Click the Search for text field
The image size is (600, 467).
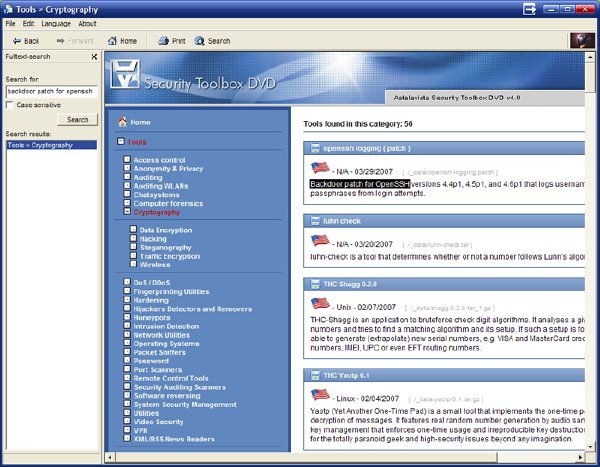click(52, 91)
